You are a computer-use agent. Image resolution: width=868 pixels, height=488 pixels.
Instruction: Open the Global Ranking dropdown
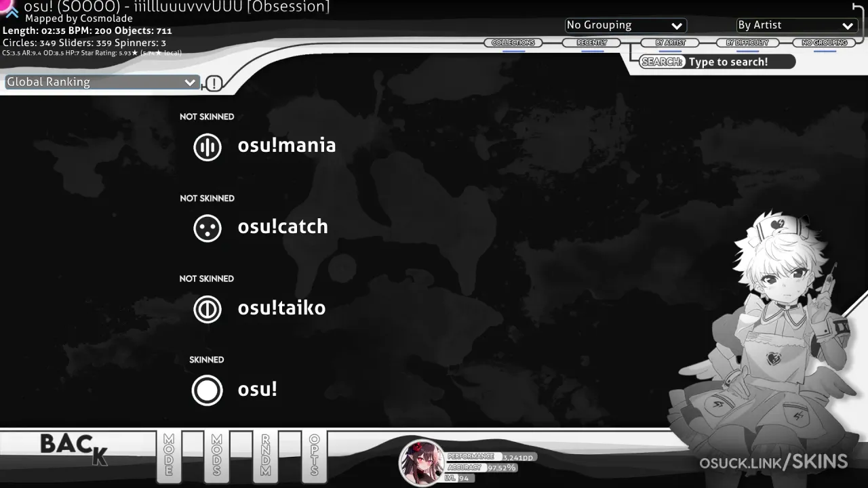point(102,82)
